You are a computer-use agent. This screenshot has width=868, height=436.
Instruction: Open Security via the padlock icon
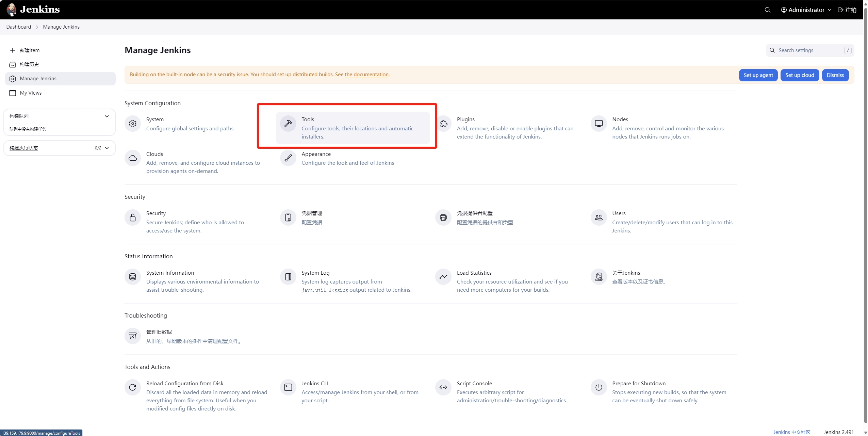pos(133,217)
